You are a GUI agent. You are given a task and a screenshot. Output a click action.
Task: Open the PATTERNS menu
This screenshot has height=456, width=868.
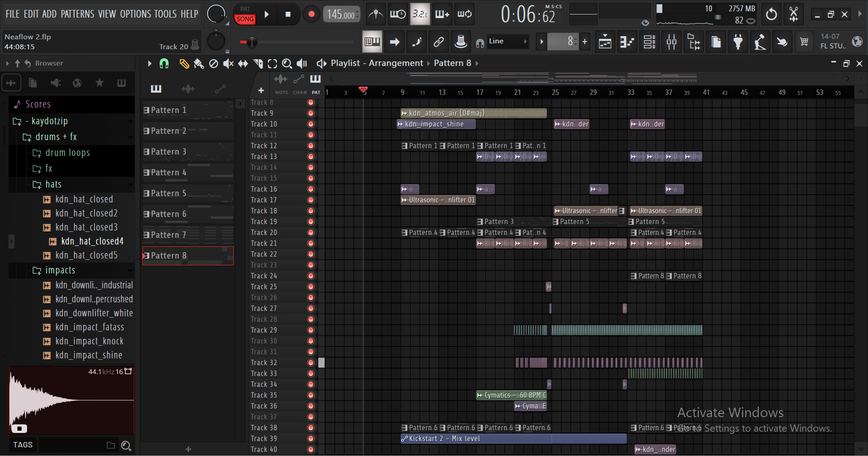coord(77,14)
